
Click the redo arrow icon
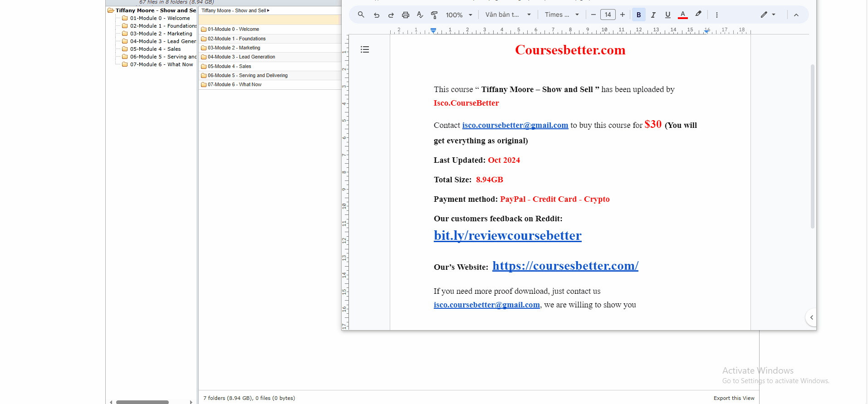point(391,15)
